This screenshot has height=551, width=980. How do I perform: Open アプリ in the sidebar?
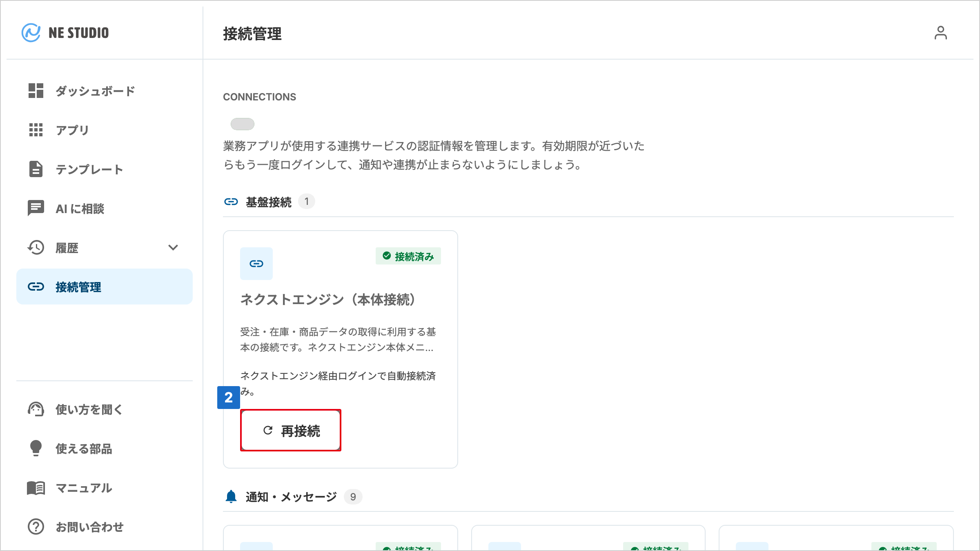105,130
